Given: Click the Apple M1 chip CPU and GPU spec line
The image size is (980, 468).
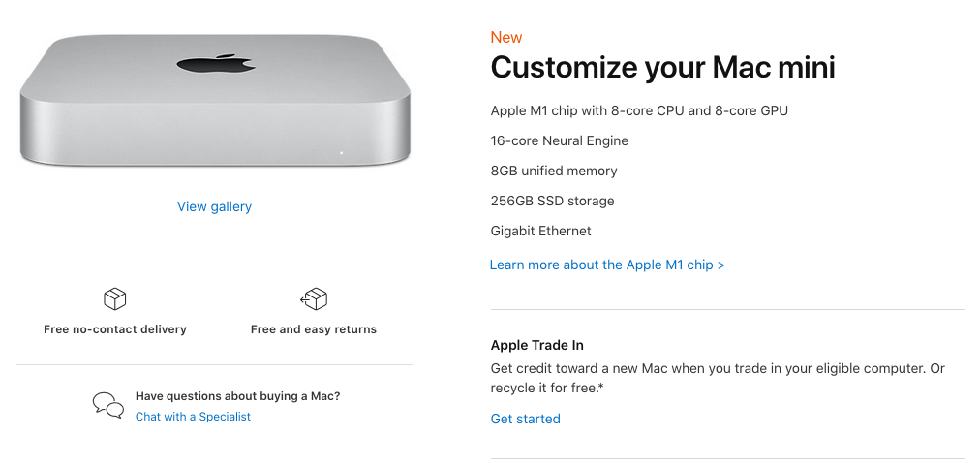Looking at the screenshot, I should pos(639,110).
